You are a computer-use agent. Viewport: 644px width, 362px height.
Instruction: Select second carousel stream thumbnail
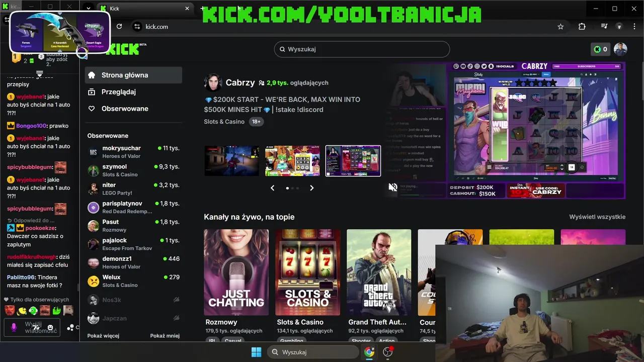click(x=292, y=161)
